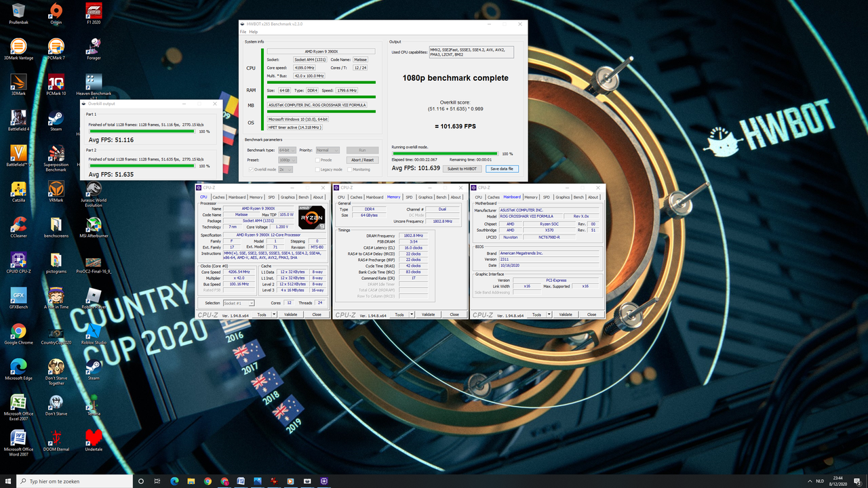This screenshot has width=868, height=488.
Task: Open the Overkill 2x multiplier dropdown
Action: tap(284, 169)
